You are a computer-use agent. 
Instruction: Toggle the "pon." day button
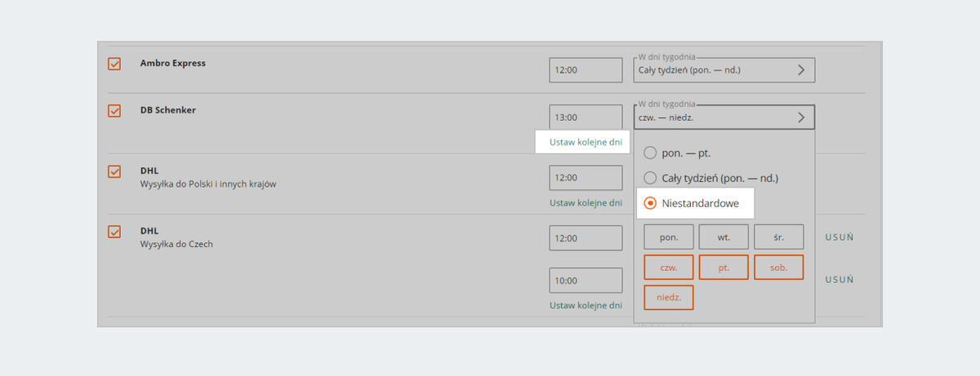[x=669, y=237]
